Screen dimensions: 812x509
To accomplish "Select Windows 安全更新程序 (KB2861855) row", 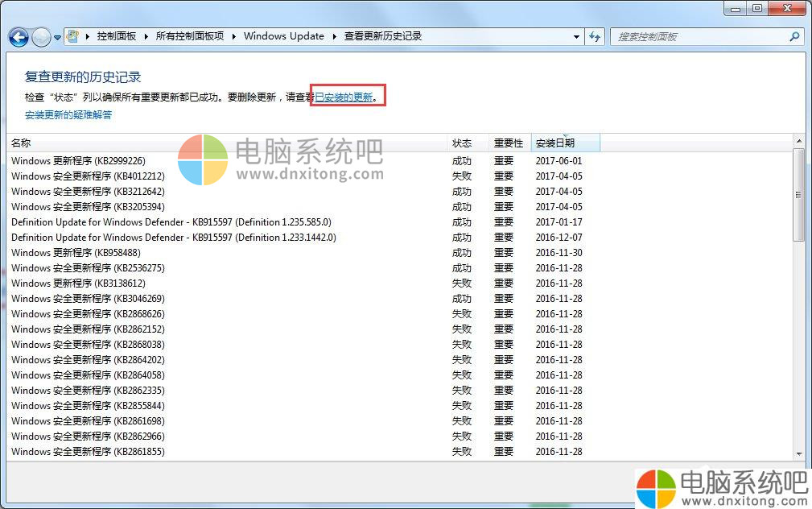I will point(398,452).
